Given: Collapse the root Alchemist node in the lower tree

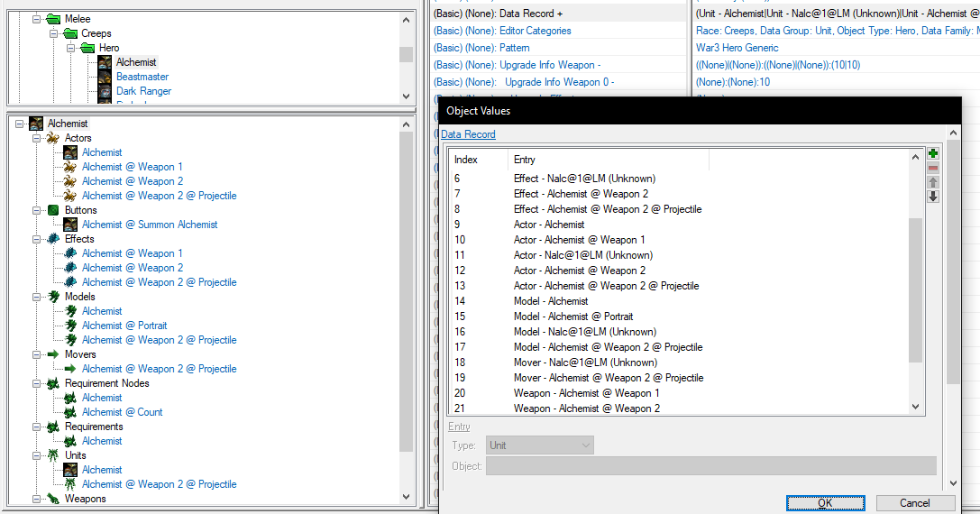Looking at the screenshot, I should (x=19, y=124).
